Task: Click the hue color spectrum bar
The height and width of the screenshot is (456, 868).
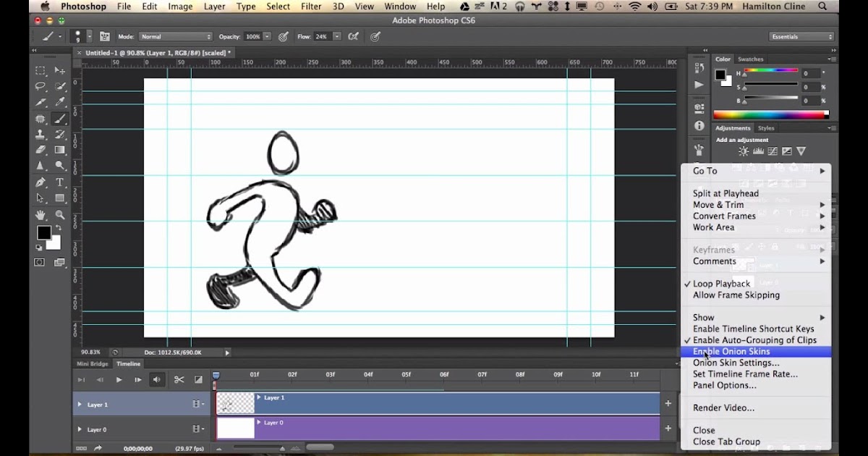Action: [x=770, y=115]
